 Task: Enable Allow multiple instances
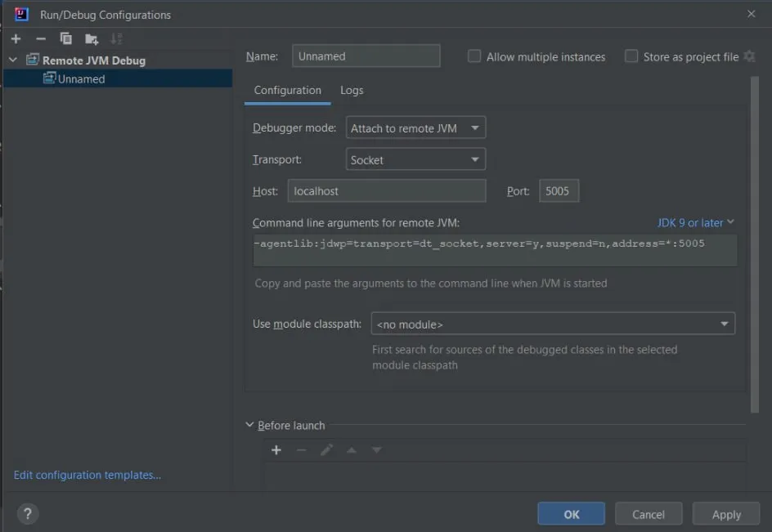tap(474, 56)
